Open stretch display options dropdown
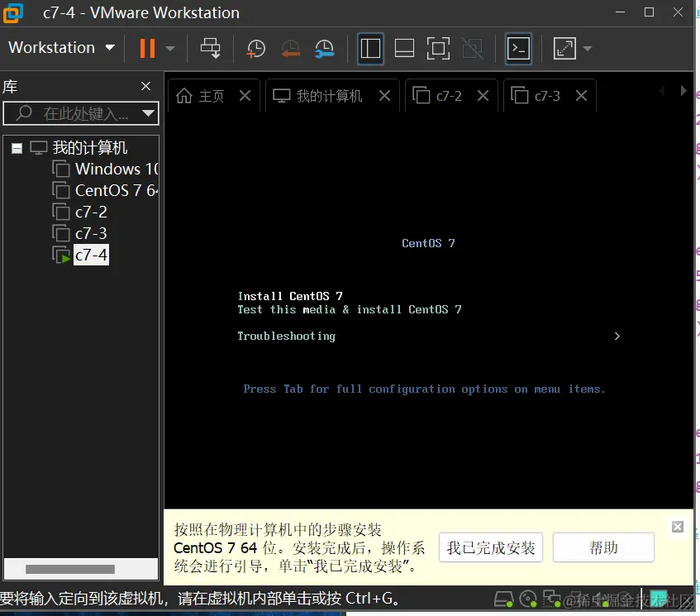The height and width of the screenshot is (616, 700). tap(588, 48)
